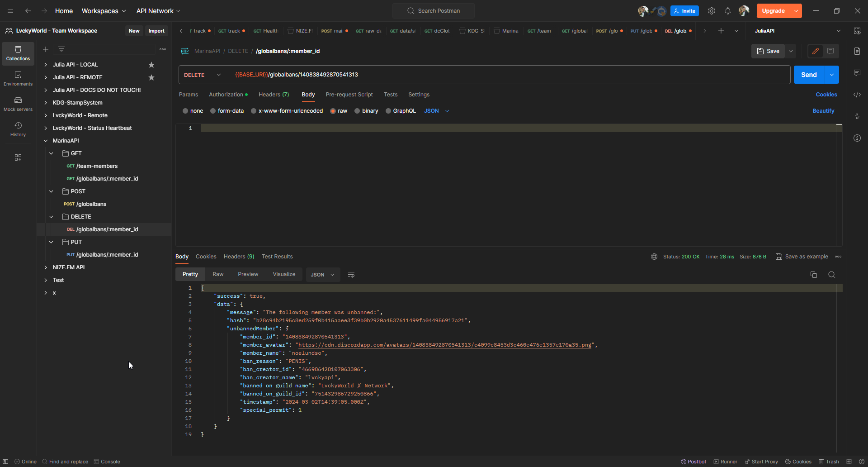Expand the NIZE.FM API collection

point(46,267)
